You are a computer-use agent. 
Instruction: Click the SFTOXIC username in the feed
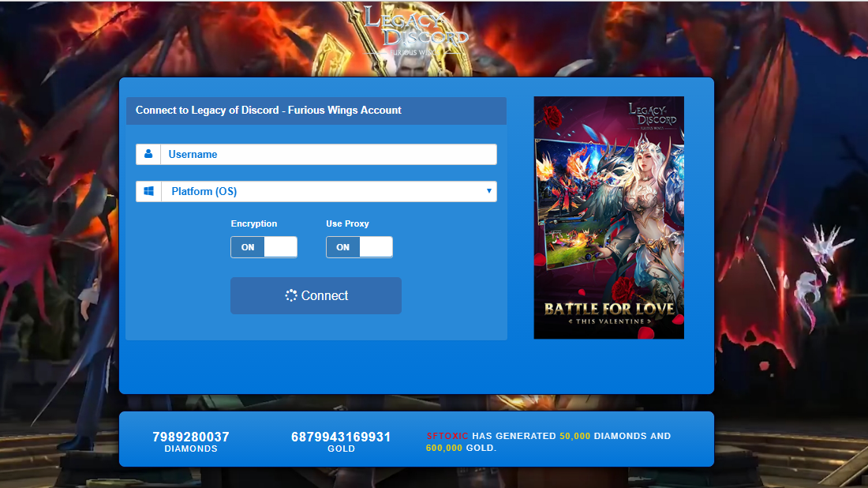447,436
